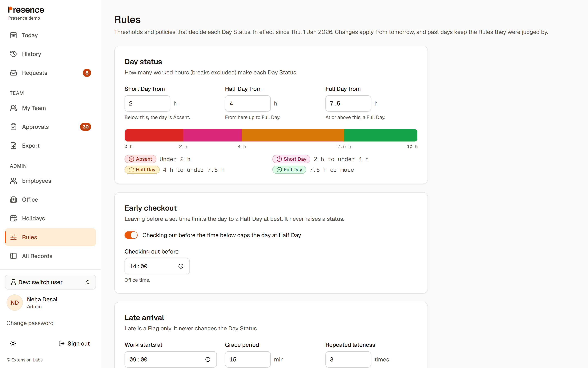Click the Absent status badge
The height and width of the screenshot is (368, 588).
pos(140,159)
